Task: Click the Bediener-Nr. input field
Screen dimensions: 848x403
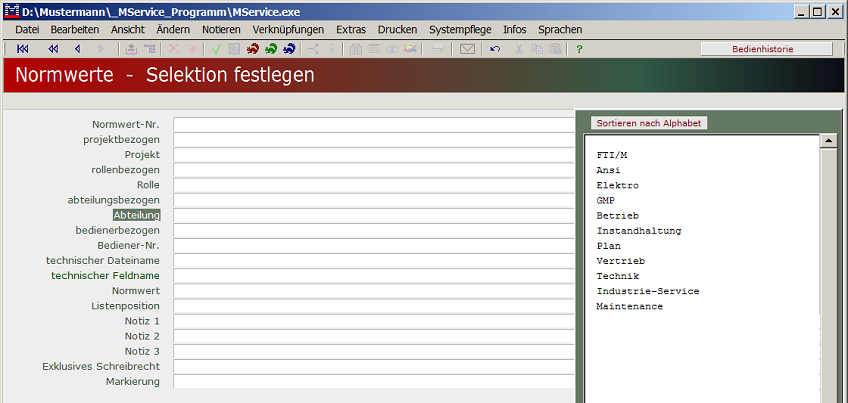Action: tap(373, 246)
